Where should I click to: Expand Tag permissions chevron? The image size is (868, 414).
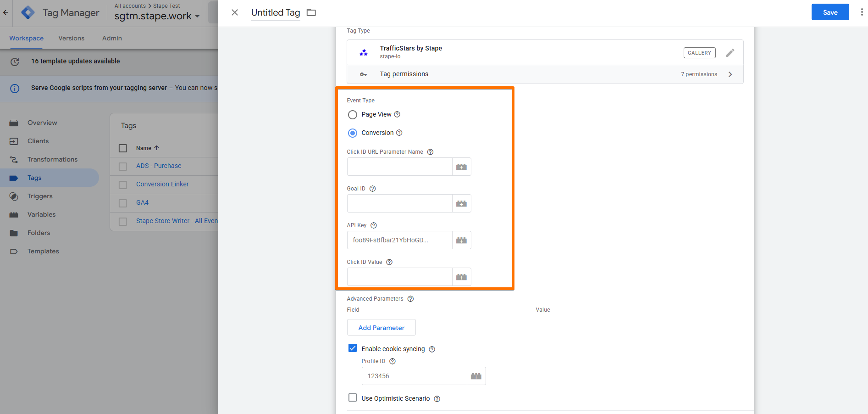tap(730, 74)
